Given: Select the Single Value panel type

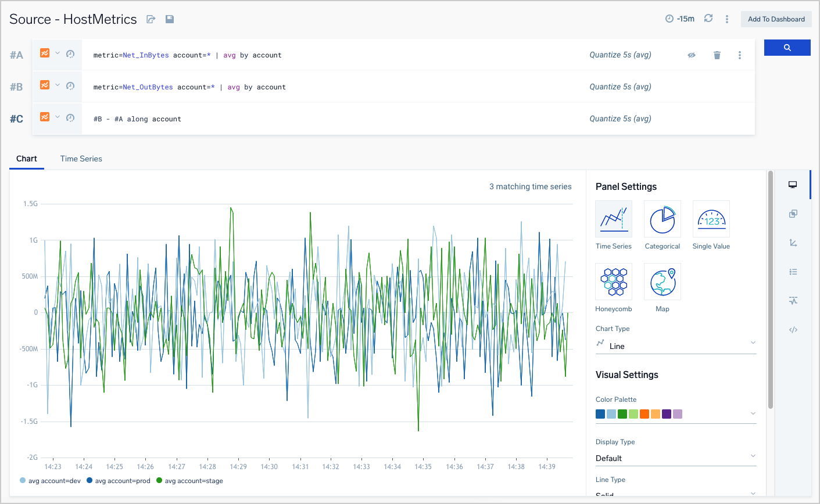Looking at the screenshot, I should pos(711,219).
